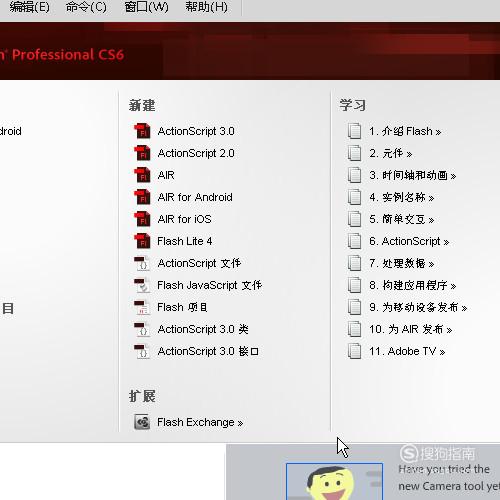500x500 pixels.
Task: Click the ActionScript 2.0 document icon
Action: click(142, 153)
